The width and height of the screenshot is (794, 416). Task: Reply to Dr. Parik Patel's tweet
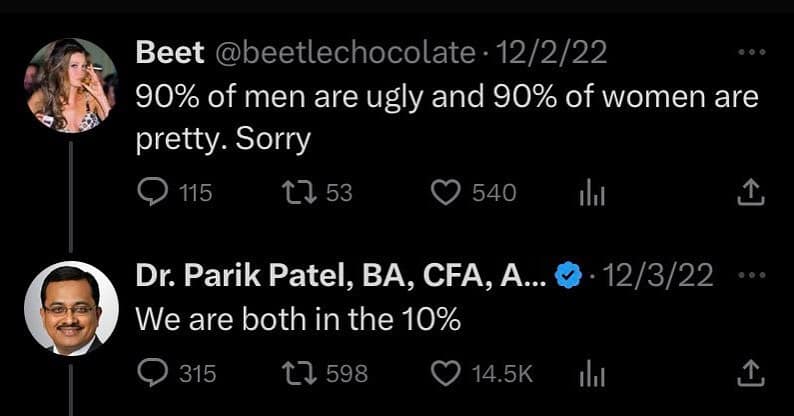[151, 374]
